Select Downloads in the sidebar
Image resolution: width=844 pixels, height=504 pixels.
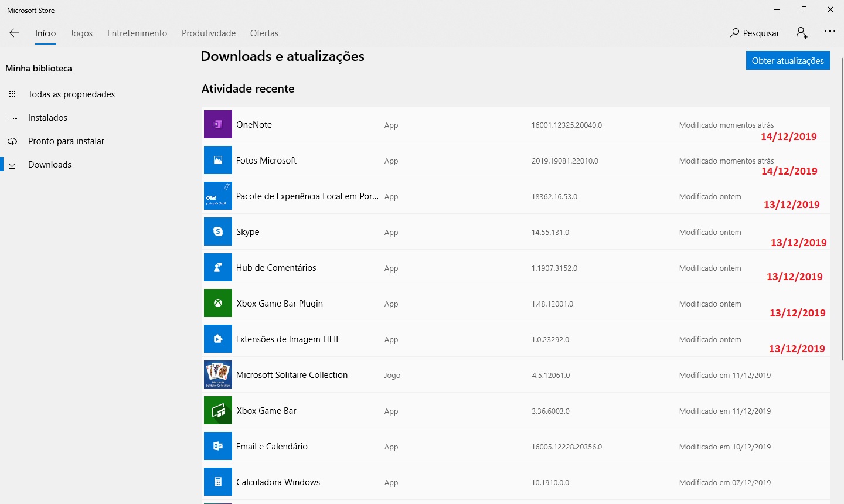50,165
